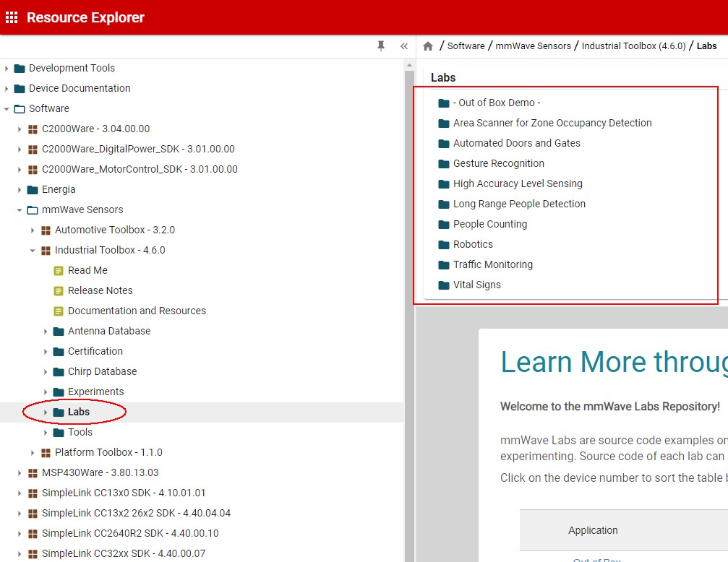This screenshot has height=562, width=728.
Task: Click the Application table column header
Action: pos(593,530)
